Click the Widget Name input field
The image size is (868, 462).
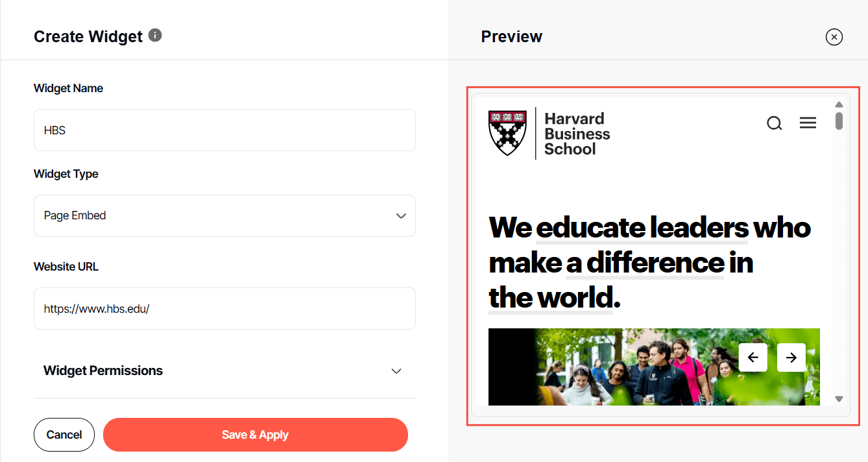(x=224, y=130)
